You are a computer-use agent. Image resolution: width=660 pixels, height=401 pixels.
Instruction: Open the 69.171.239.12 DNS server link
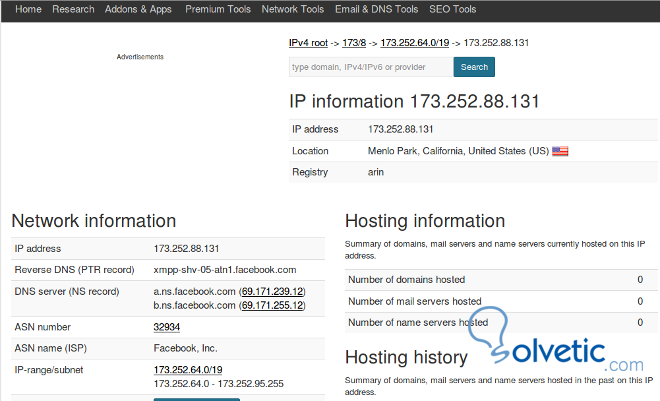click(x=273, y=290)
